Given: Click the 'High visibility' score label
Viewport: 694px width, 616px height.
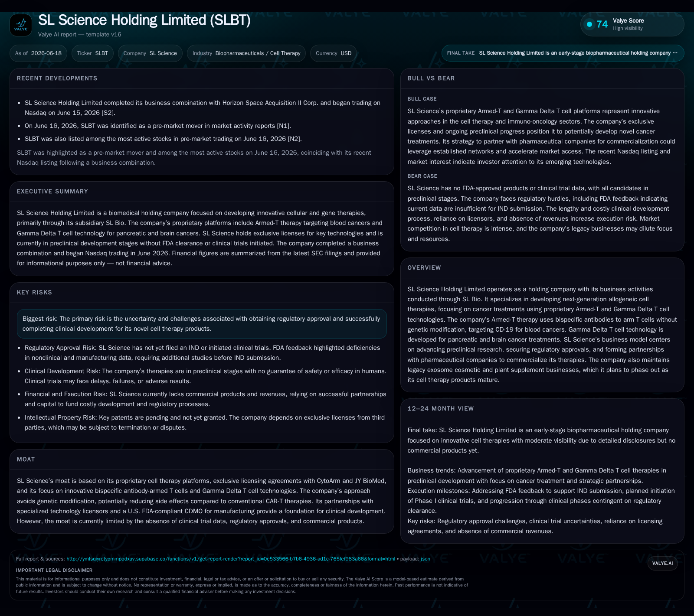Looking at the screenshot, I should [628, 29].
